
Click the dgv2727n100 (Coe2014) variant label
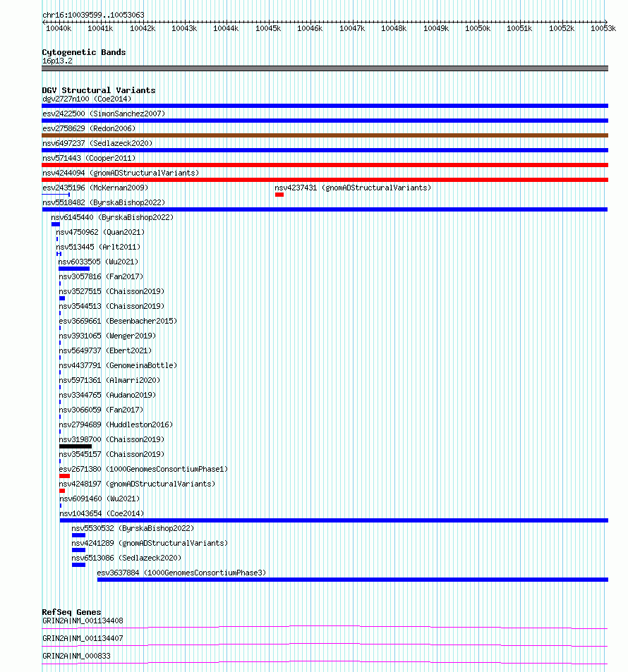pos(87,99)
